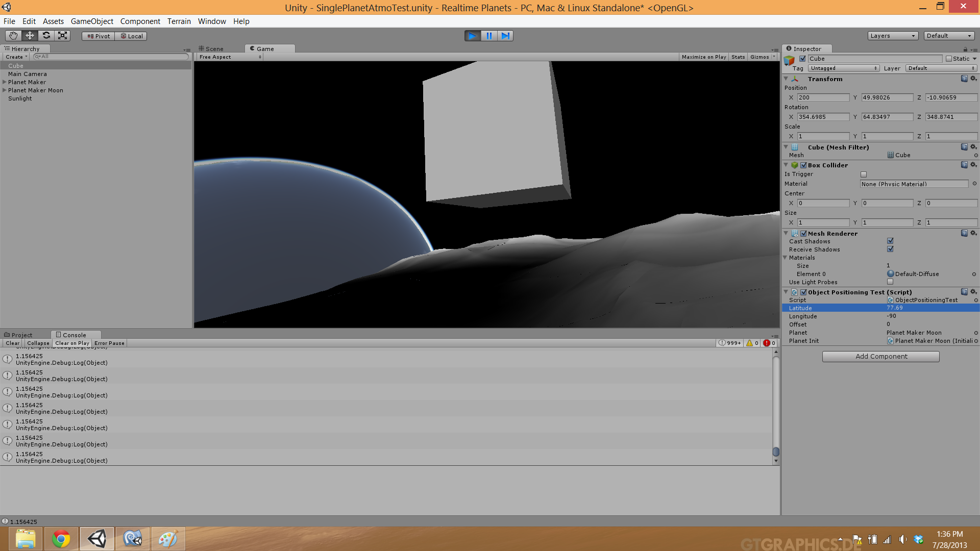Open Physic Material object picker
The image size is (980, 551).
pyautogui.click(x=974, y=184)
